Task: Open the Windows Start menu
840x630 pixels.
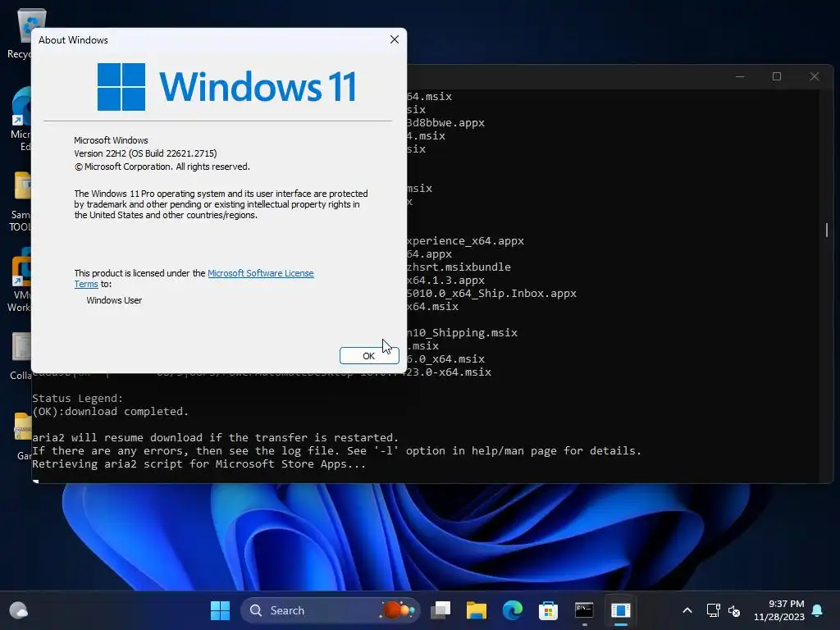Action: [x=220, y=610]
